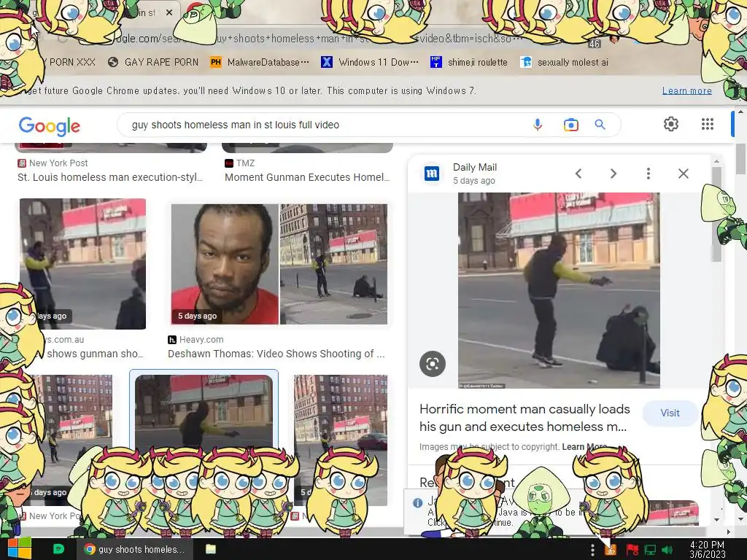Open preview headline 'Horrific moment man casually loads'
The image size is (747, 560).
[525, 418]
